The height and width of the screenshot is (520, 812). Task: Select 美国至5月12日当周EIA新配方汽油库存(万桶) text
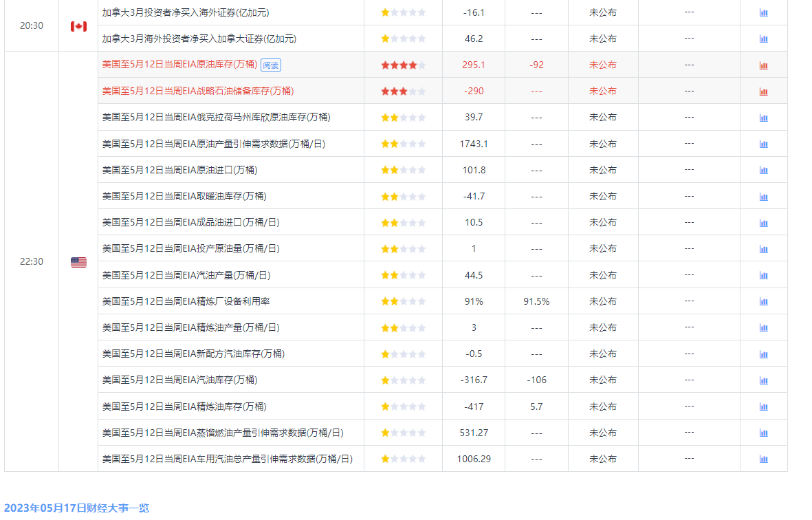[x=193, y=354]
